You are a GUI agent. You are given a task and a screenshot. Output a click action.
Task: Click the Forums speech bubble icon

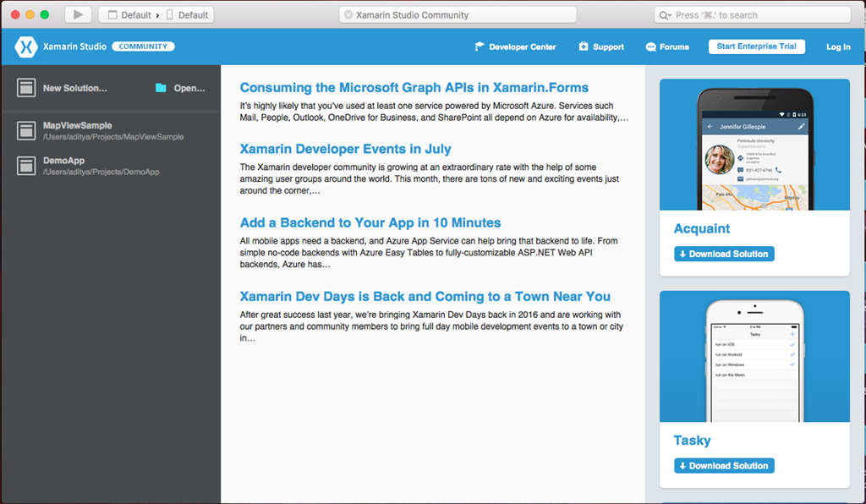[x=650, y=47]
